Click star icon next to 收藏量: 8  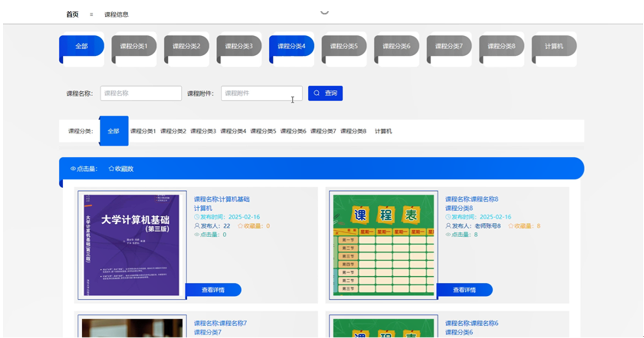(511, 226)
